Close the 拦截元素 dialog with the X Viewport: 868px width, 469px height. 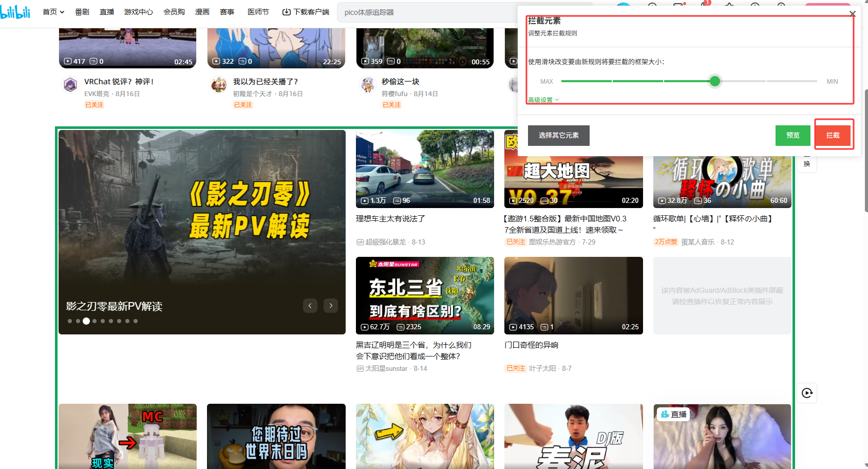coord(852,14)
